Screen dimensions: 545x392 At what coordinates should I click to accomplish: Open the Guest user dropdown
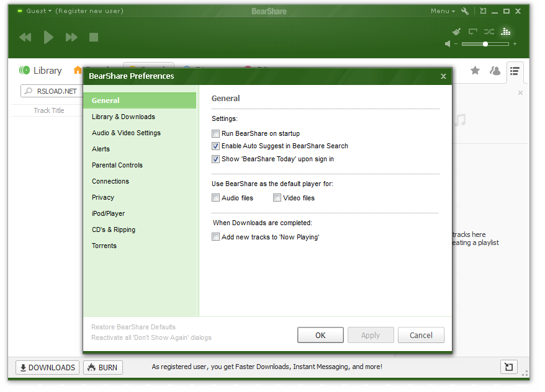[38, 11]
